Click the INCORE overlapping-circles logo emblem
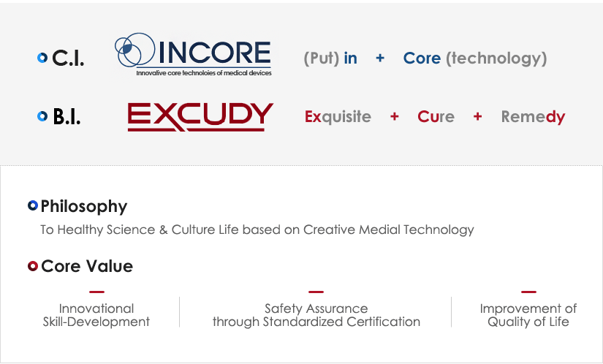 click(134, 50)
